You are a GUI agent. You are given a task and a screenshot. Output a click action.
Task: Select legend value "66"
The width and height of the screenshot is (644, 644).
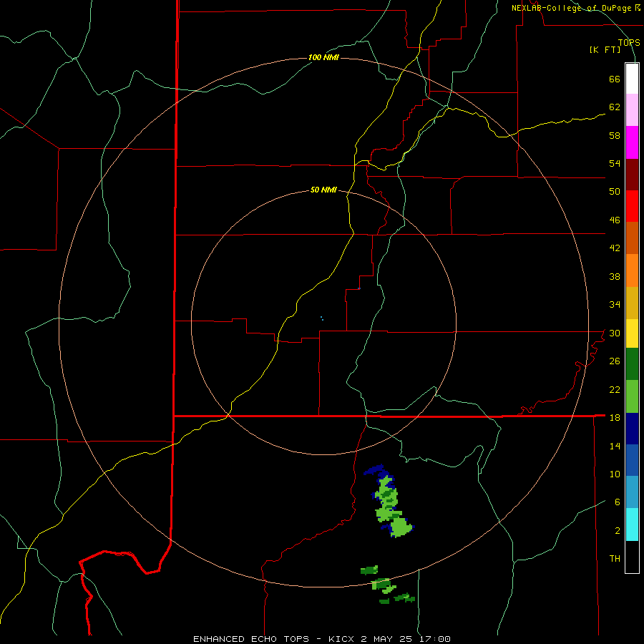[x=615, y=79]
